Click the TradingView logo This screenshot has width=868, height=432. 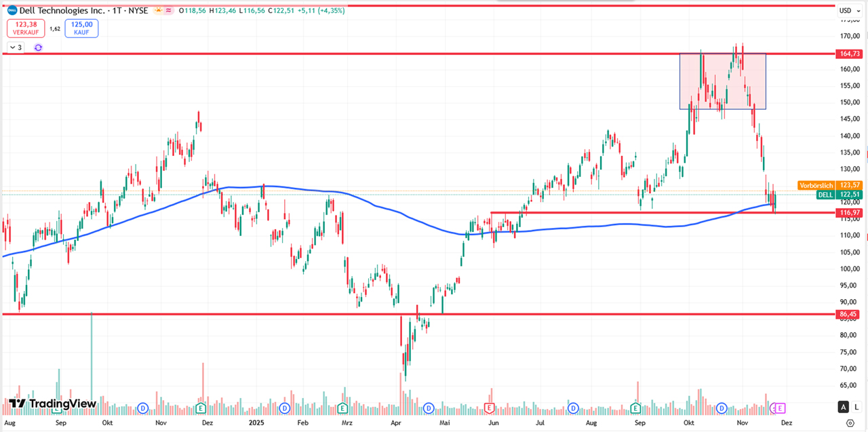(x=52, y=404)
